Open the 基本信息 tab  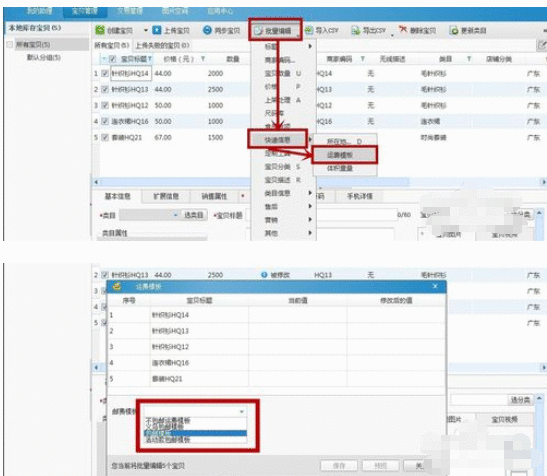tap(118, 196)
